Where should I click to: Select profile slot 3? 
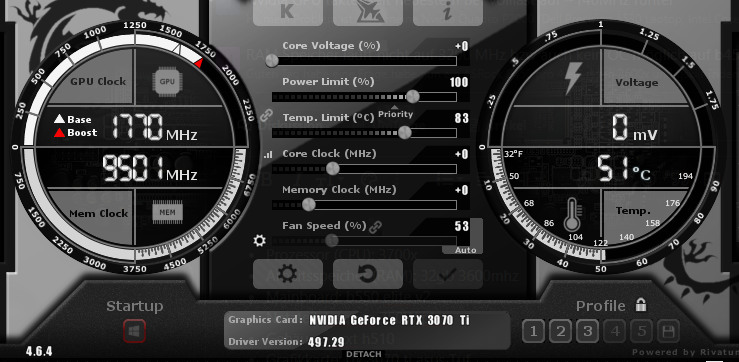tap(587, 332)
